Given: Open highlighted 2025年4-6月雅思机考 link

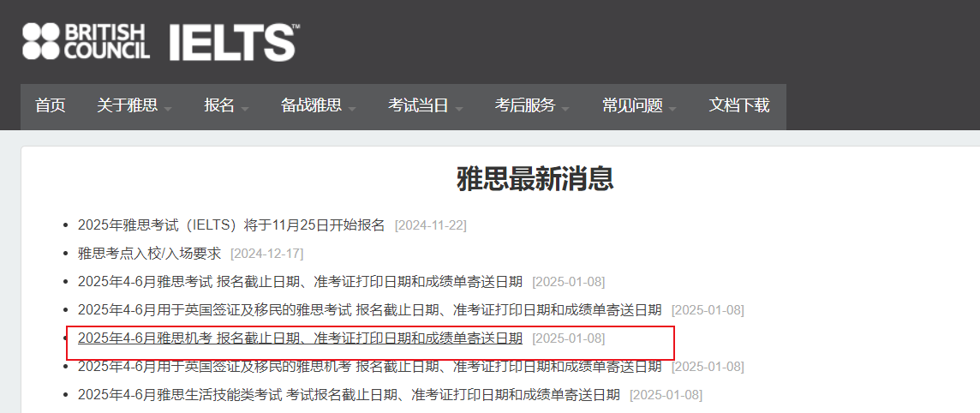Looking at the screenshot, I should point(300,338).
